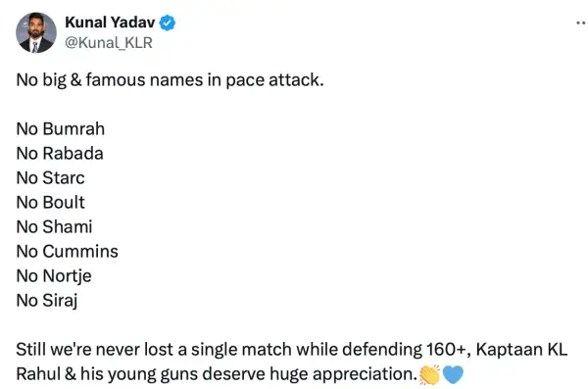Screen dimensions: 588x389
Task: Click the 'young guns deserve huge appreciation' line
Action: click(217, 374)
